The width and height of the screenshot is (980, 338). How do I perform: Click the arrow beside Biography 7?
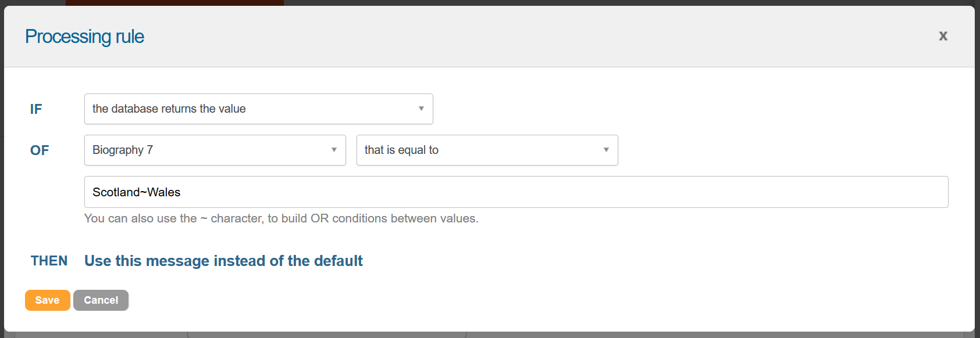tap(334, 150)
